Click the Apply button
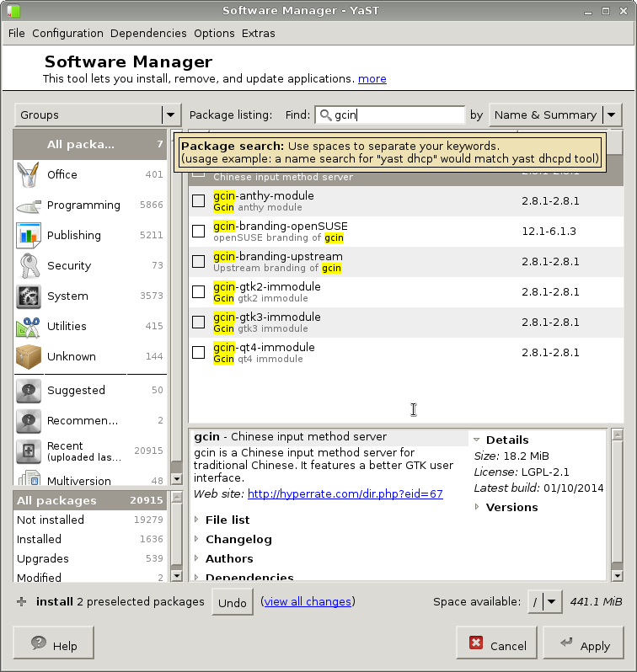 point(583,643)
